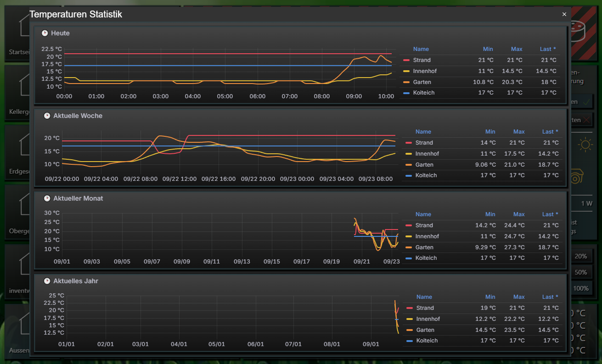Click the sun icon on the right

tap(585, 146)
